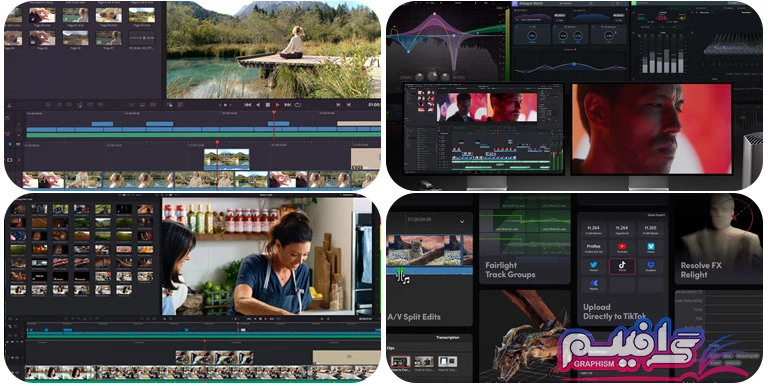Click Close Up icon in yoga cut toolbar

point(79,104)
